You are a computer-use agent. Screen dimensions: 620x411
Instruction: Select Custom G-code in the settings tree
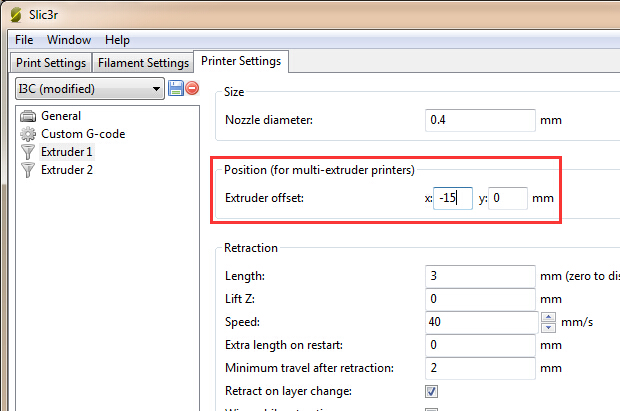point(83,134)
